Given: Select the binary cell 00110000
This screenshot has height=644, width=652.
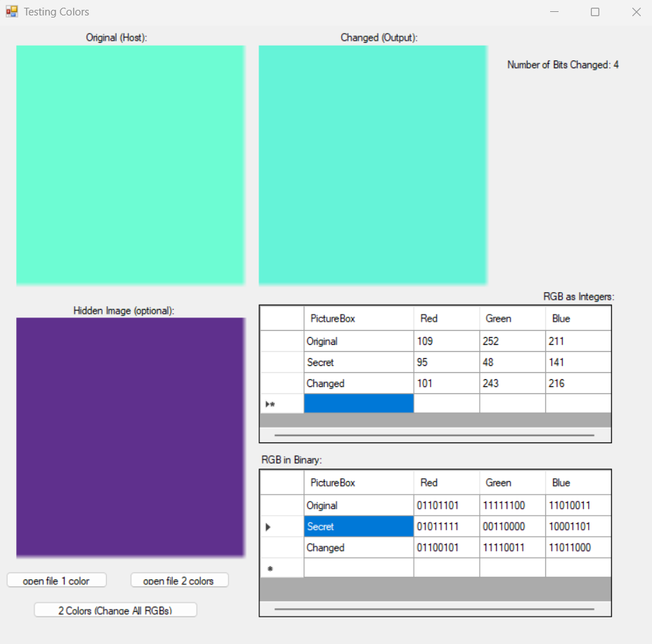Looking at the screenshot, I should click(511, 527).
